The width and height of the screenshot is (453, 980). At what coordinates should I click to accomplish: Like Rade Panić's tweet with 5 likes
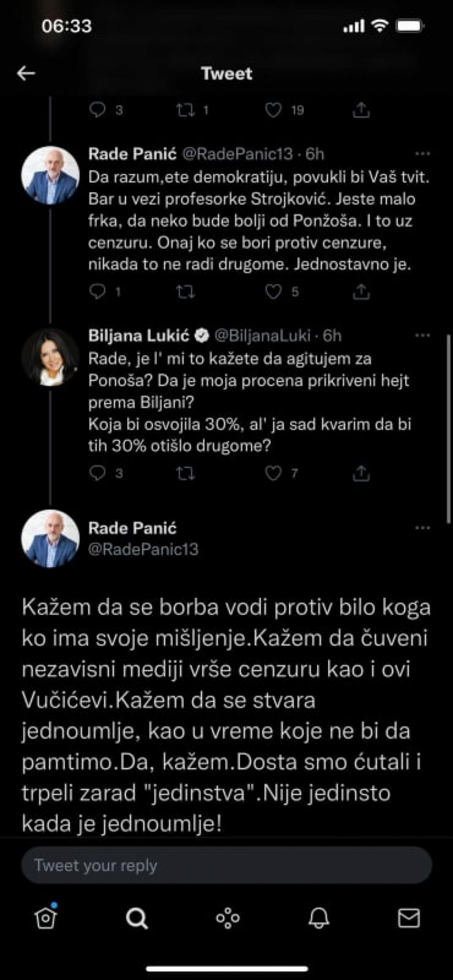click(274, 291)
